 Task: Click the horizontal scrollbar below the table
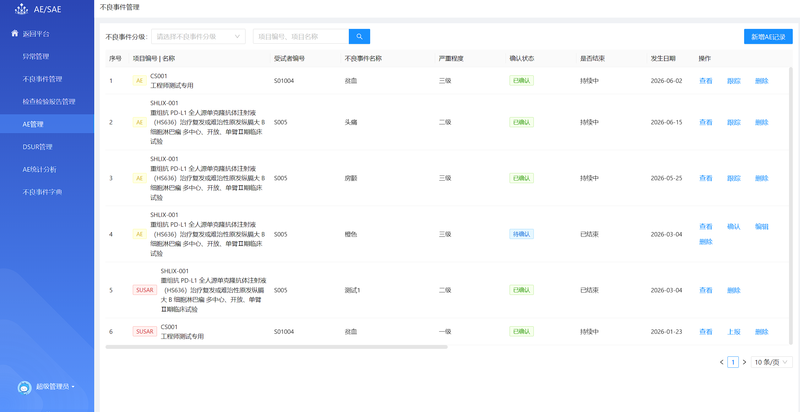[277, 347]
